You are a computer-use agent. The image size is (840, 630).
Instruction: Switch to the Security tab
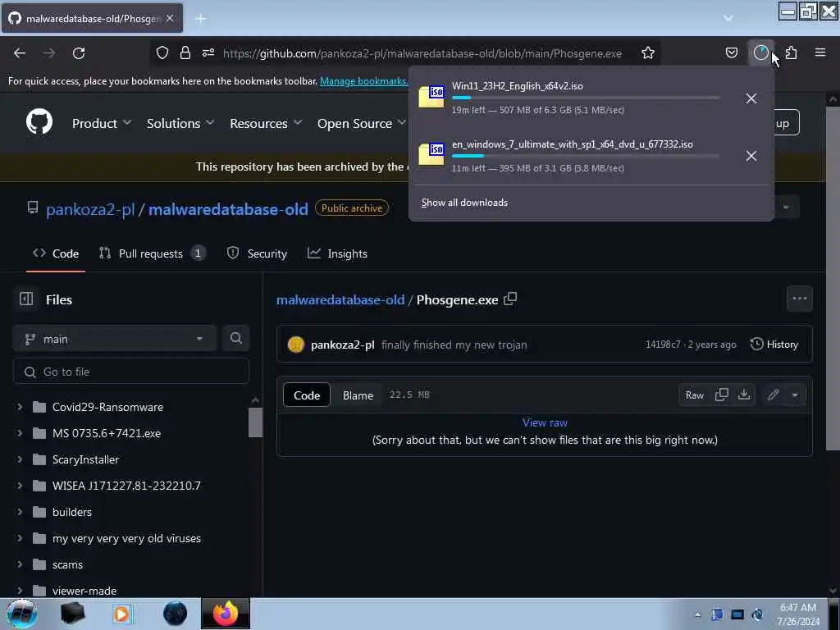(257, 253)
